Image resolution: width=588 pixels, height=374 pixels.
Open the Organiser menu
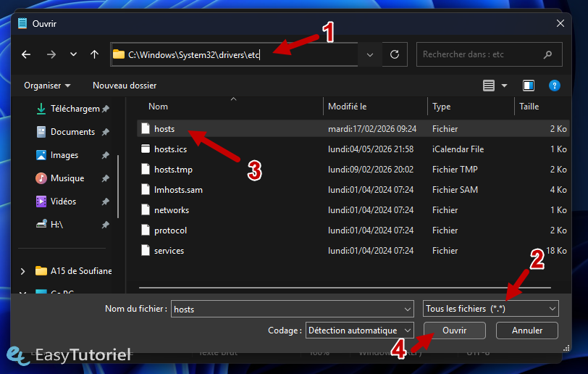click(47, 86)
